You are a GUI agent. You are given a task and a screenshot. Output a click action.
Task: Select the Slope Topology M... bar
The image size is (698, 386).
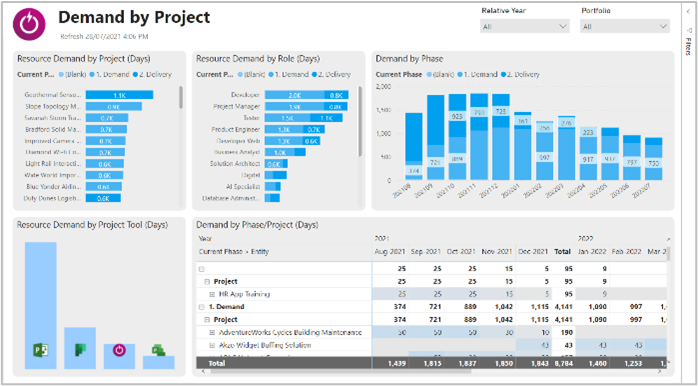click(x=114, y=106)
